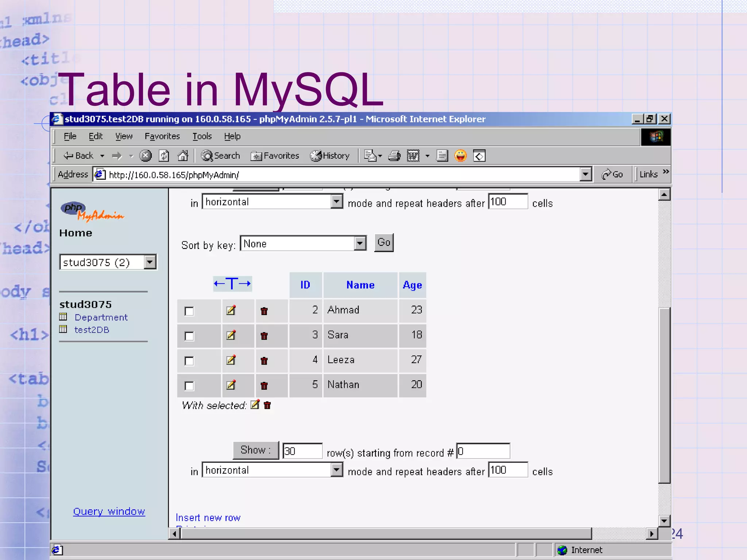
Task: Click the vertical scrollbar thumb
Action: click(x=665, y=395)
